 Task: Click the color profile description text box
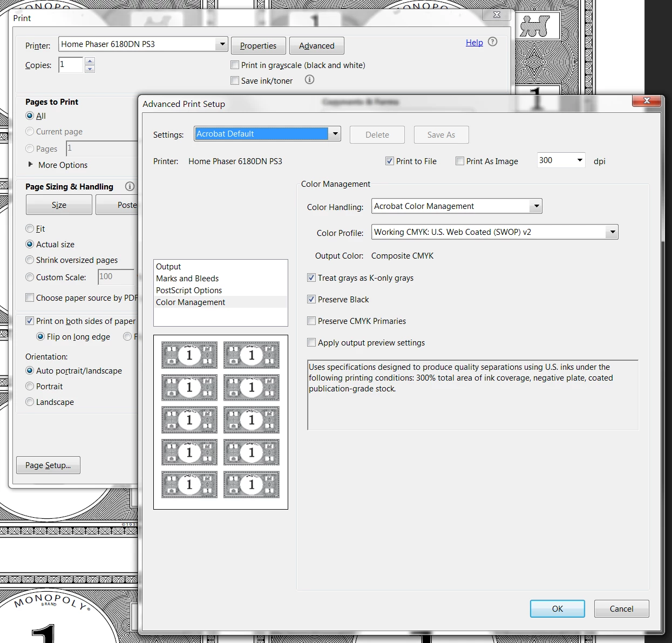[473, 395]
